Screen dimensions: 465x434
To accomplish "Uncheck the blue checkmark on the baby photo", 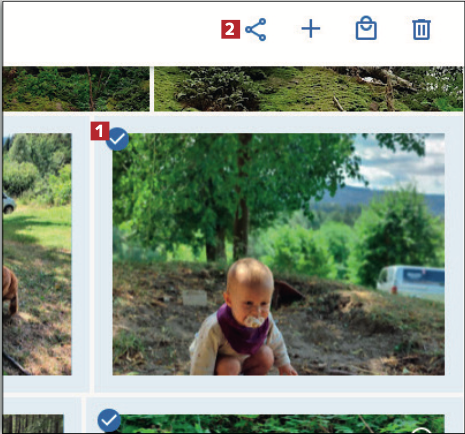I will (117, 139).
